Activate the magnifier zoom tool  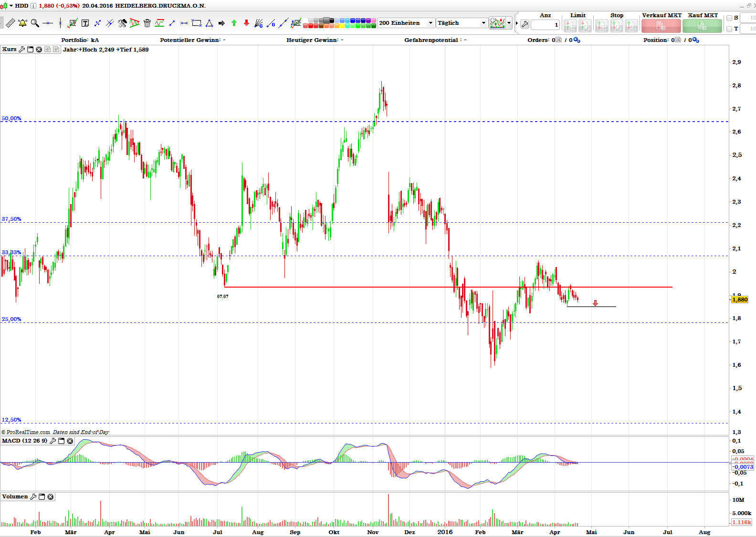pos(35,23)
